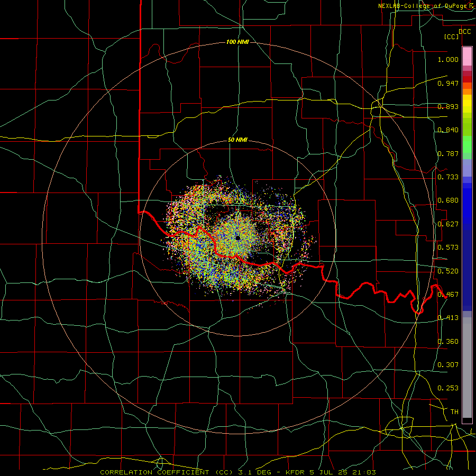Click the 100 NMI range ring label
Image resolution: width=476 pixels, height=476 pixels.
pos(237,42)
